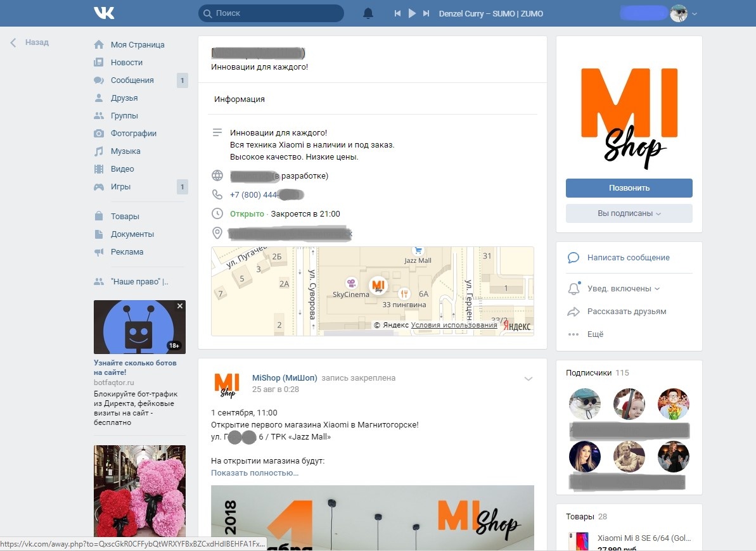756x551 pixels.
Task: Click document icon beside Документы
Action: [x=99, y=234]
